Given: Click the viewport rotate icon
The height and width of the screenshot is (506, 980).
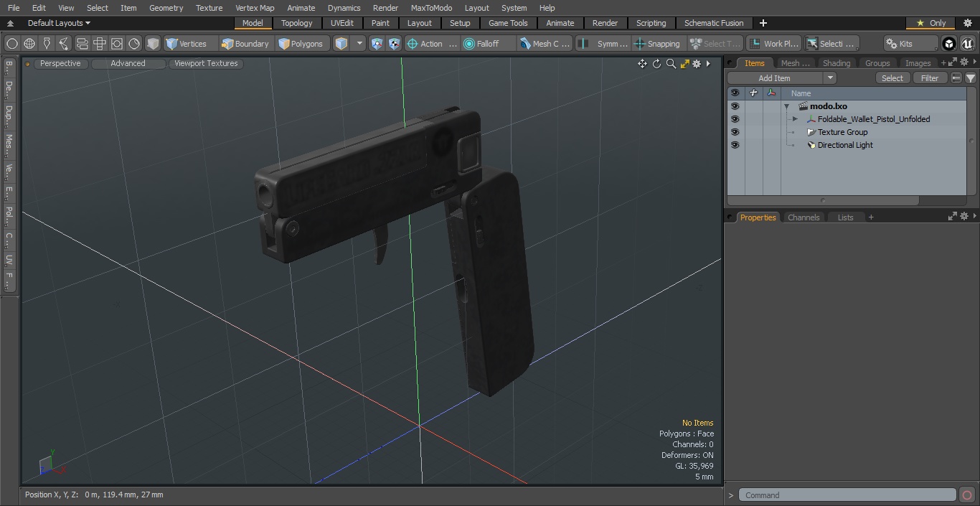Looking at the screenshot, I should click(656, 64).
